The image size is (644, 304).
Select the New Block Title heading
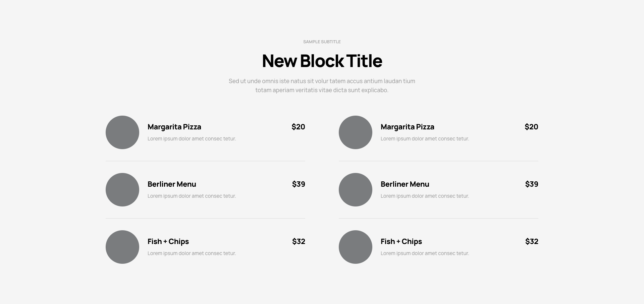pyautogui.click(x=322, y=61)
